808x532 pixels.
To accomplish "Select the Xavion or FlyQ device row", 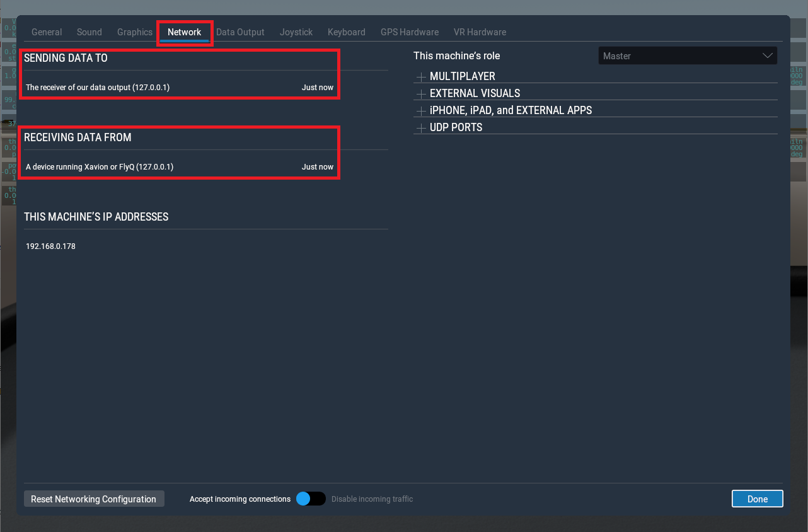I will click(x=180, y=167).
